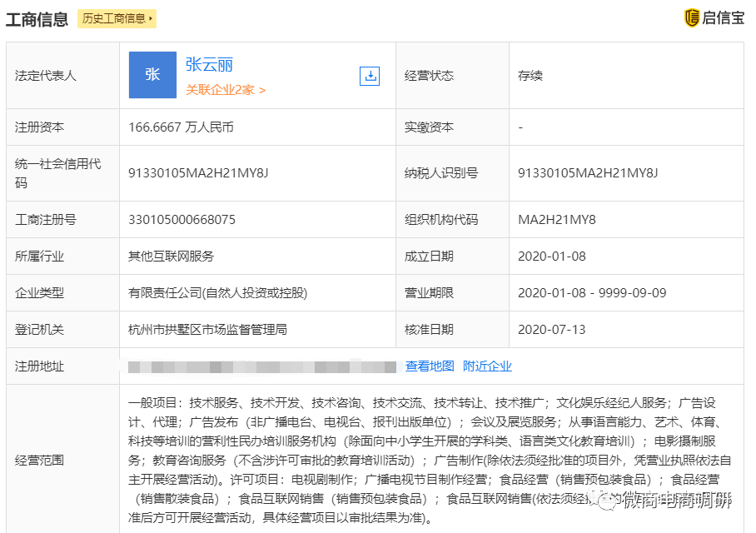Click registration authority 杭州市拱墅区市场监督管理局
This screenshot has height=533, width=756.
(207, 330)
